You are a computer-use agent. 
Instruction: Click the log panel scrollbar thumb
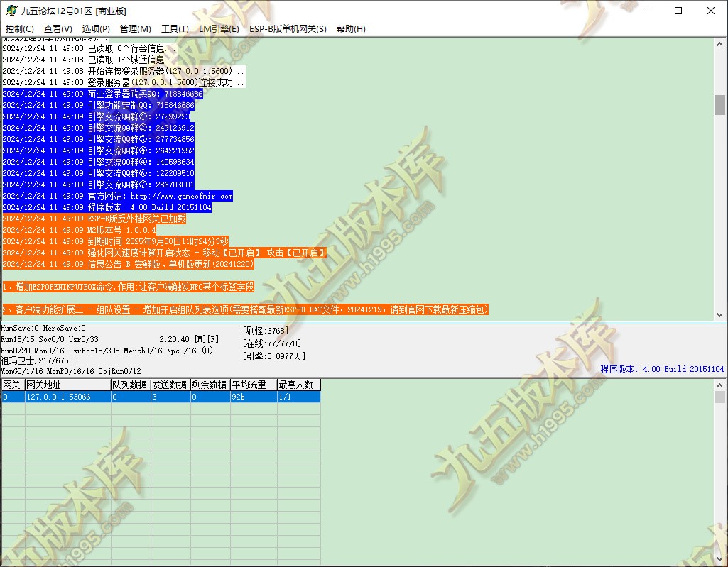pyautogui.click(x=719, y=105)
